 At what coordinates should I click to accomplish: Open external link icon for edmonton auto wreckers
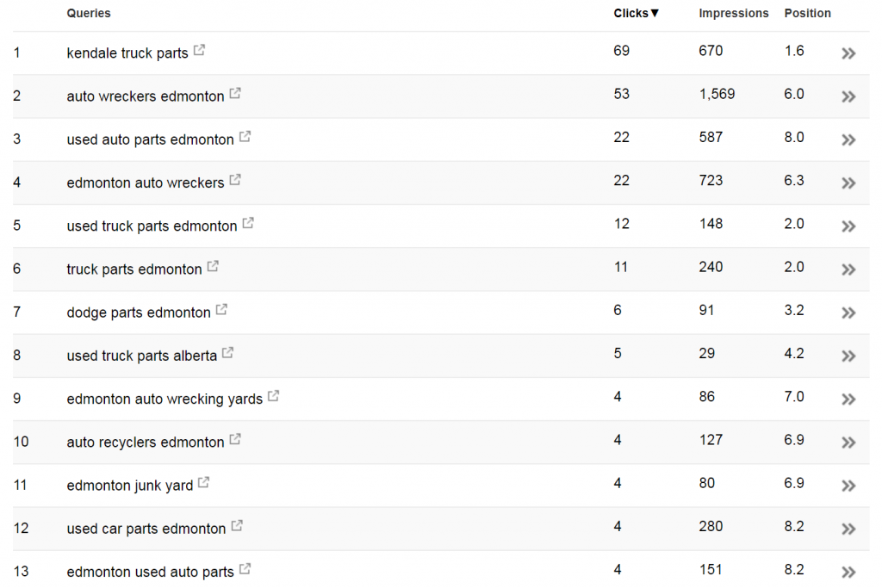tap(235, 180)
